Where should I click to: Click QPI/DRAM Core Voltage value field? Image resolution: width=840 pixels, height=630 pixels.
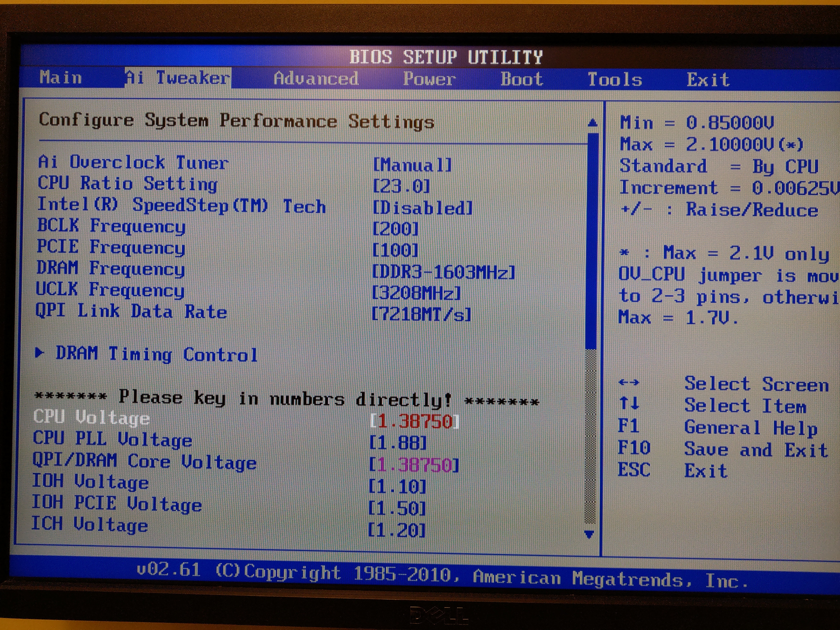click(x=414, y=465)
